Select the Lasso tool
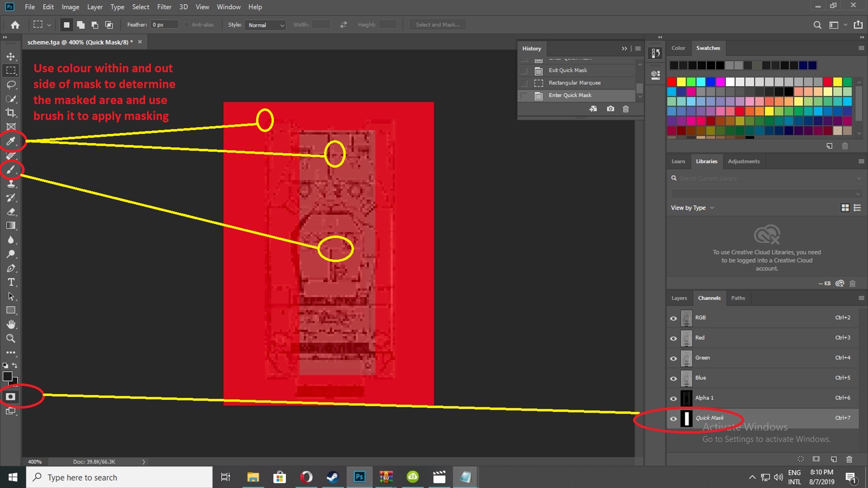Screen dimensions: 868x488 [11, 85]
